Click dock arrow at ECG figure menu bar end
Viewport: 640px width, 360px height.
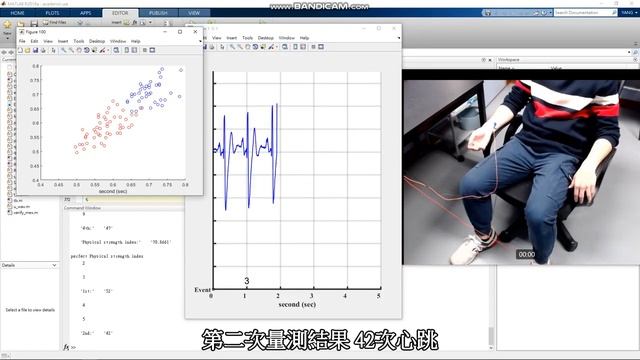[398, 38]
